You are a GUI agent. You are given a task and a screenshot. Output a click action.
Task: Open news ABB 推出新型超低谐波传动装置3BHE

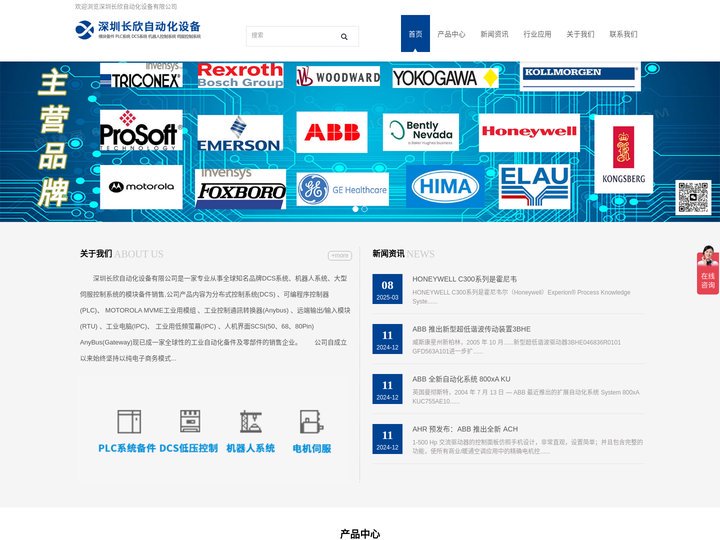(x=471, y=329)
